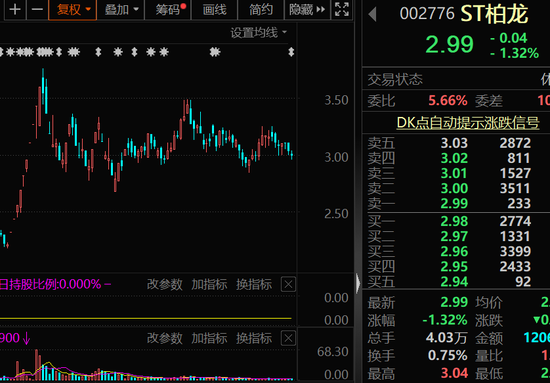This screenshot has width=550, height=383.
Task: Click the 卖一 price 2.99 row
Action: pos(456,203)
